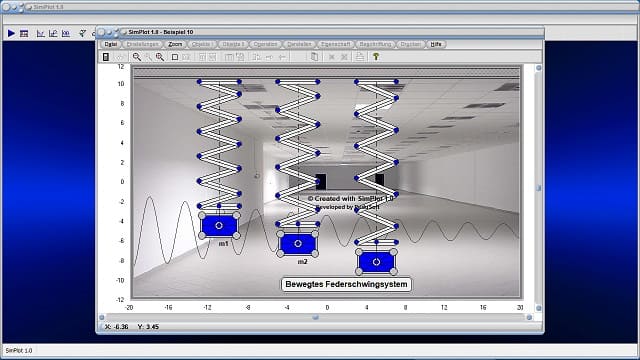Select the square zoom-rectangle icon
The width and height of the screenshot is (640, 360).
(175, 57)
